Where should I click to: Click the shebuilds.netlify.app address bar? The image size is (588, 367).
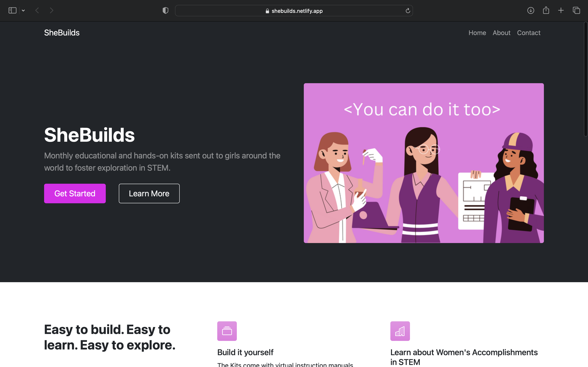[x=294, y=11]
